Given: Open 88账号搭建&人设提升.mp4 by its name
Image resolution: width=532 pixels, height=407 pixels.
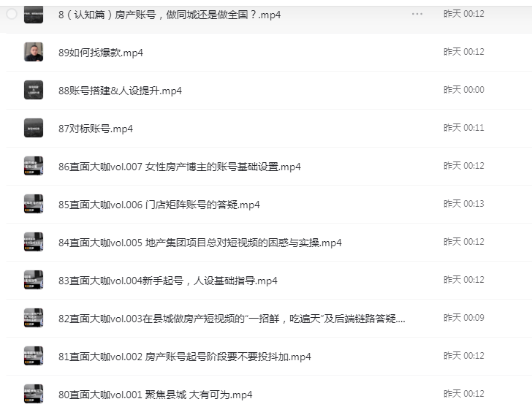Looking at the screenshot, I should (120, 91).
